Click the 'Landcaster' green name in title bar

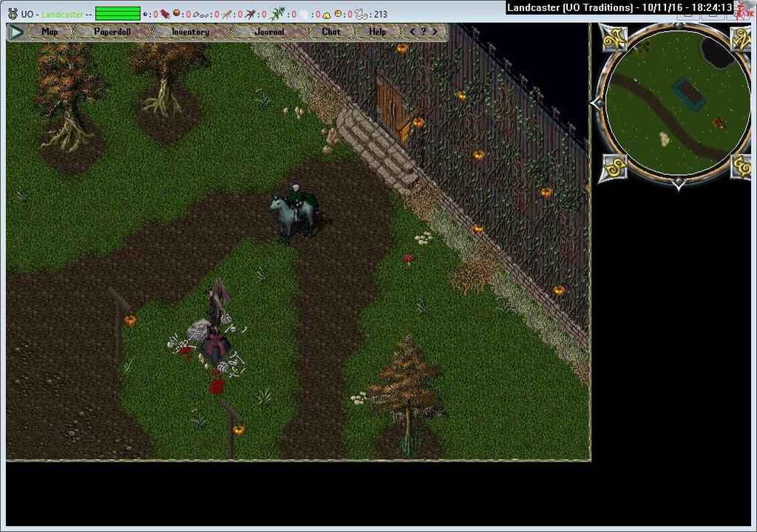pyautogui.click(x=62, y=15)
